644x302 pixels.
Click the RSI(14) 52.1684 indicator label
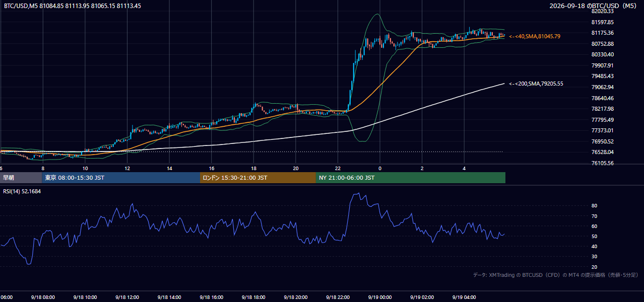click(x=22, y=191)
